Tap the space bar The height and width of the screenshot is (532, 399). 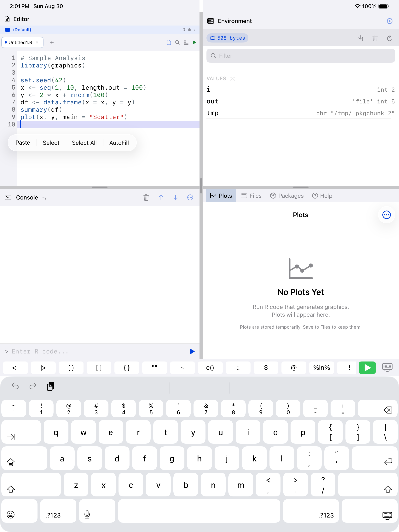pos(199,511)
